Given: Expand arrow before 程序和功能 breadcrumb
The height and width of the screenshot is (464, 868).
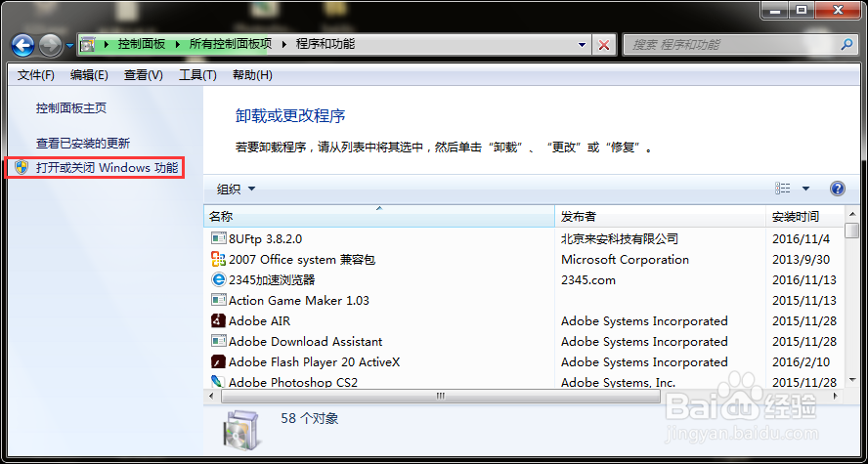Looking at the screenshot, I should 284,44.
